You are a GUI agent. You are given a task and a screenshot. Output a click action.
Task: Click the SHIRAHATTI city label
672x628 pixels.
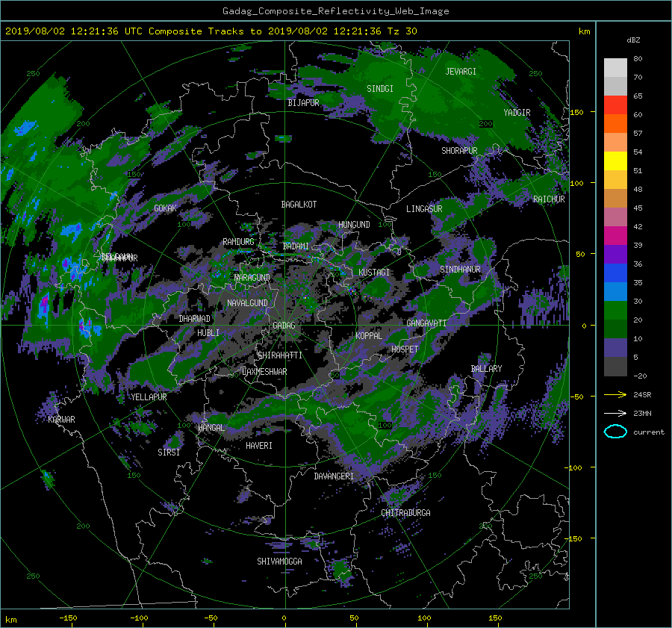coord(280,355)
